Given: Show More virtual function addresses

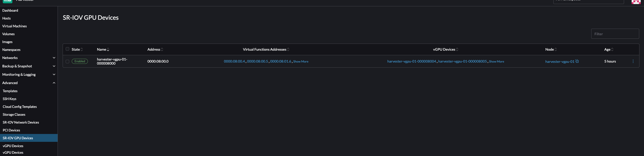Looking at the screenshot, I should pyautogui.click(x=301, y=62).
